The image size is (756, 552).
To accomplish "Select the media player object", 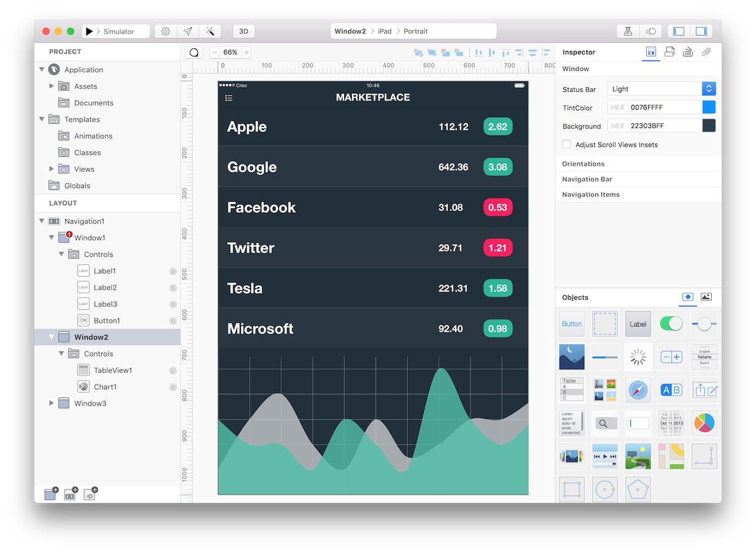I will click(x=605, y=456).
